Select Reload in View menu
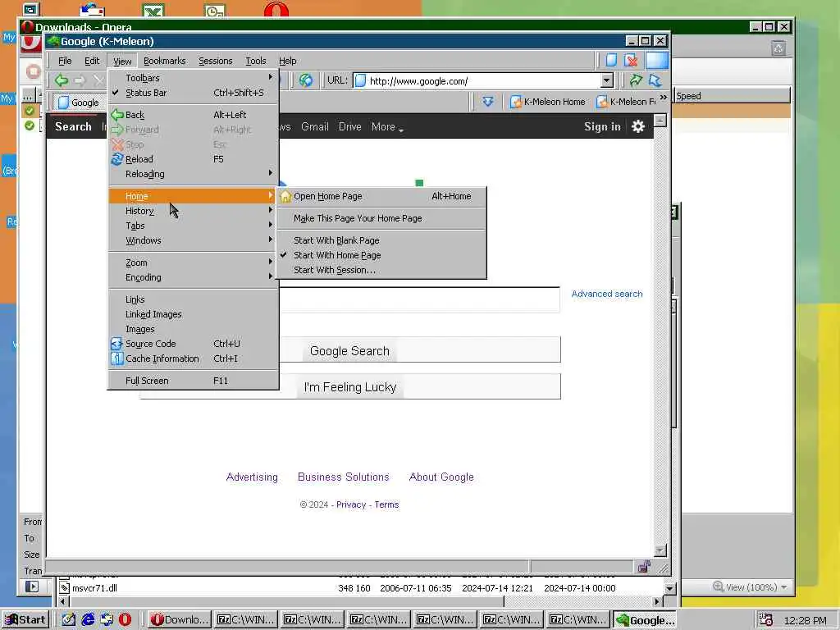Screen dimensions: 840x630 click(193, 159)
